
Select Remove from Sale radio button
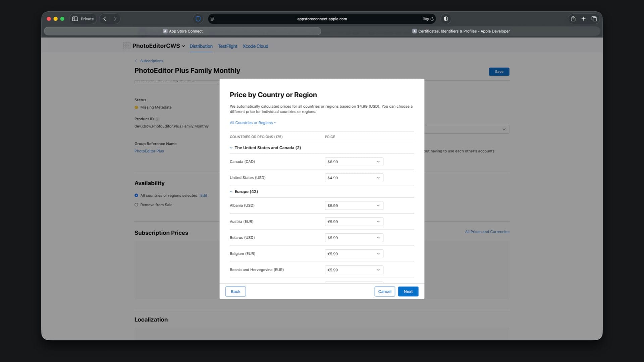pyautogui.click(x=136, y=205)
